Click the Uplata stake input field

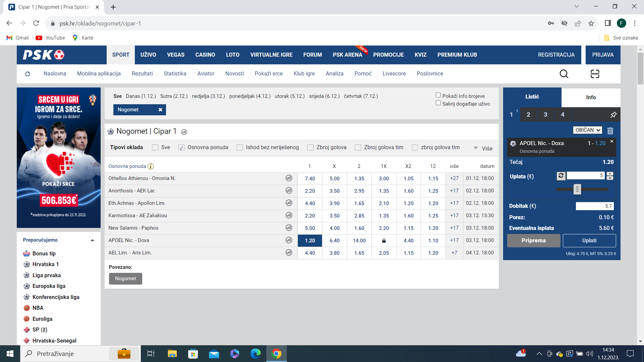(x=586, y=176)
